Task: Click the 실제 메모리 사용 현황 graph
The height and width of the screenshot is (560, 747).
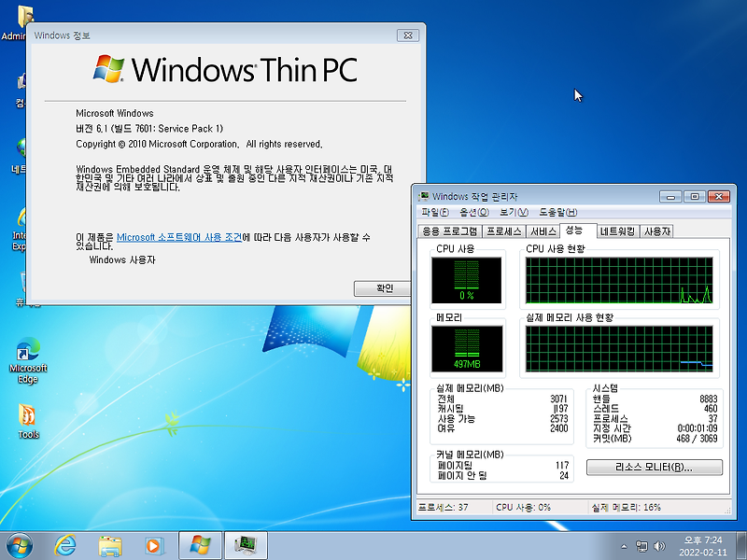Action: click(x=619, y=348)
